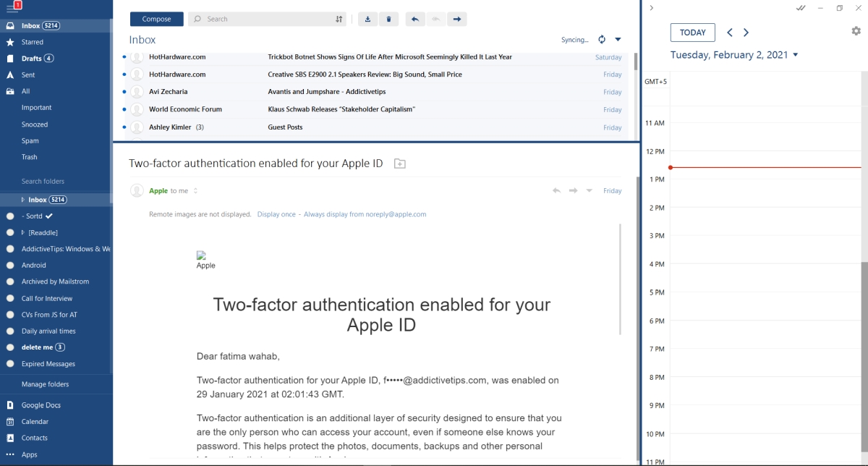Click the Apple sender name
868x466 pixels.
tap(158, 191)
